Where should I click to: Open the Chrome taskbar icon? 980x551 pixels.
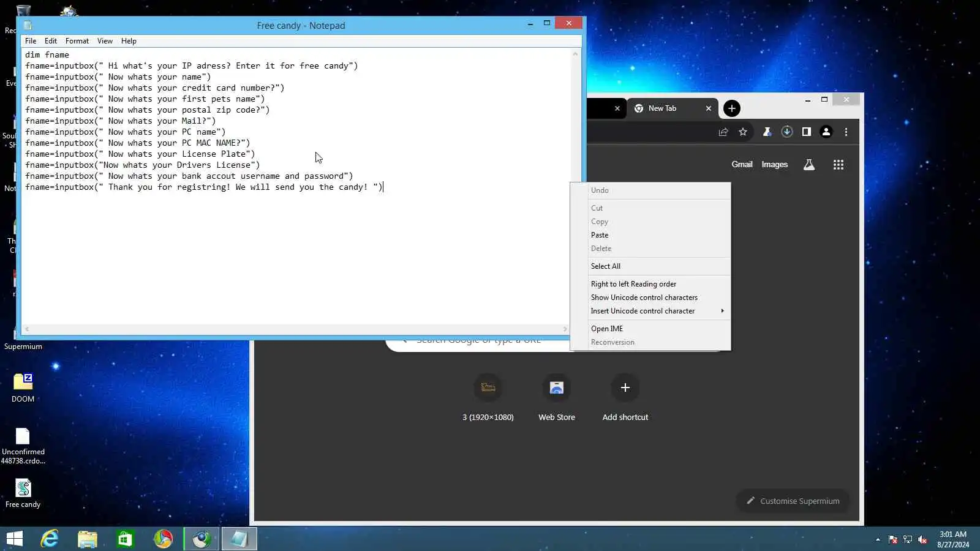pos(163,539)
